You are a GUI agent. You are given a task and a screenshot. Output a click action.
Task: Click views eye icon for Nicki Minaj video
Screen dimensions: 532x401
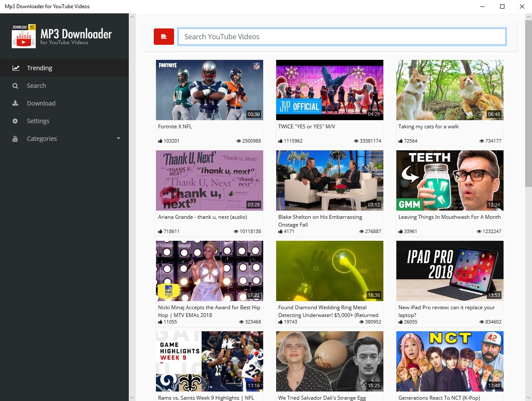pos(241,322)
